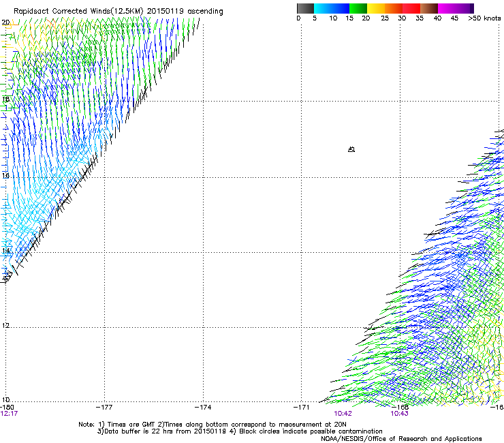
Task: Click the '25' legend scale label
Action: [x=385, y=18]
